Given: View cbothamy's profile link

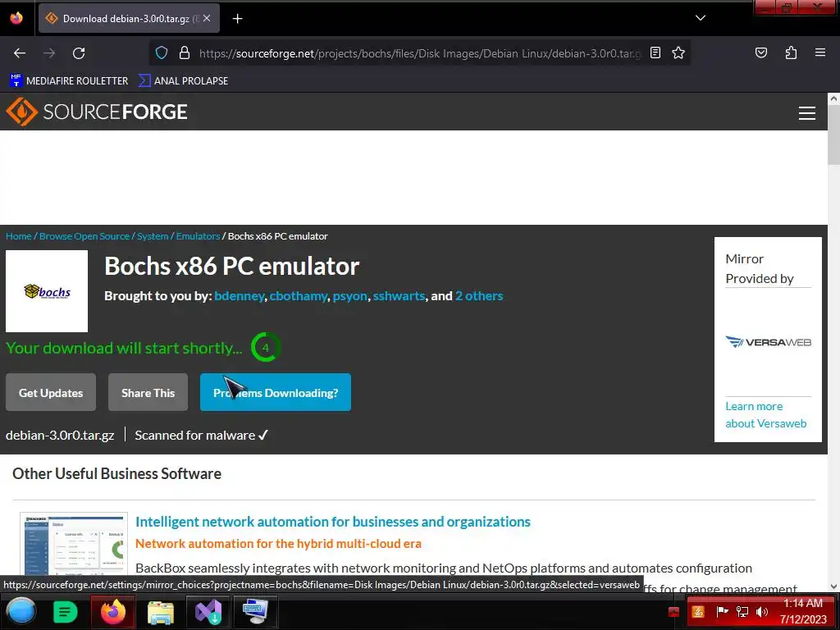Looking at the screenshot, I should coord(299,296).
